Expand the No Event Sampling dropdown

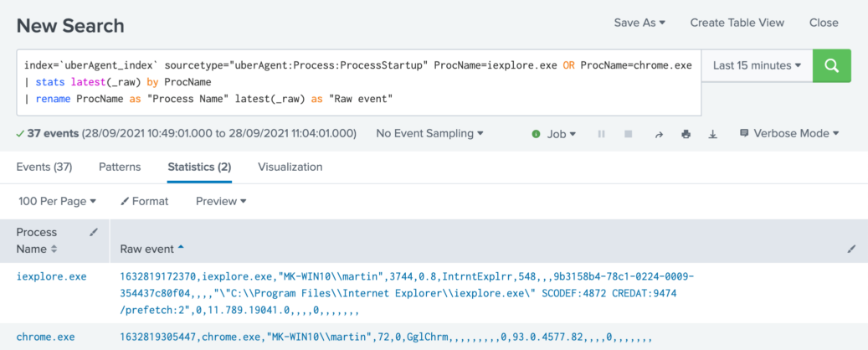click(x=429, y=133)
